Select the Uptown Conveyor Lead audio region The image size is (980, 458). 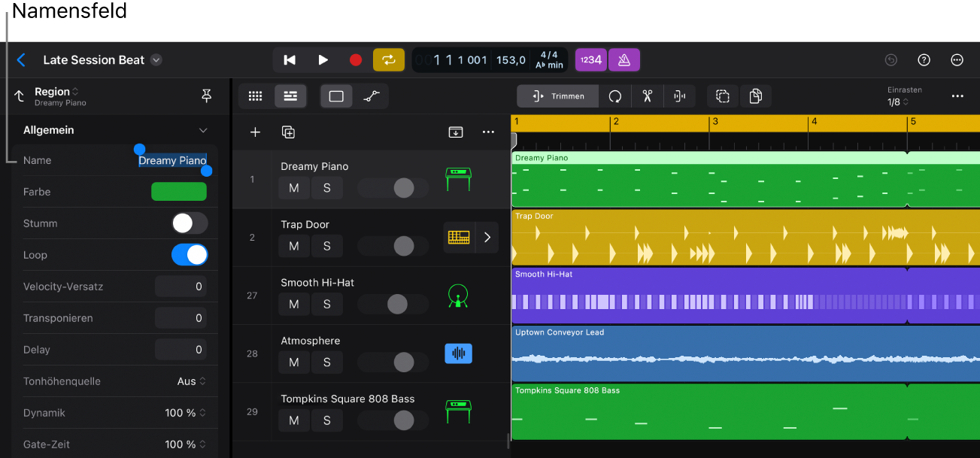pyautogui.click(x=745, y=353)
